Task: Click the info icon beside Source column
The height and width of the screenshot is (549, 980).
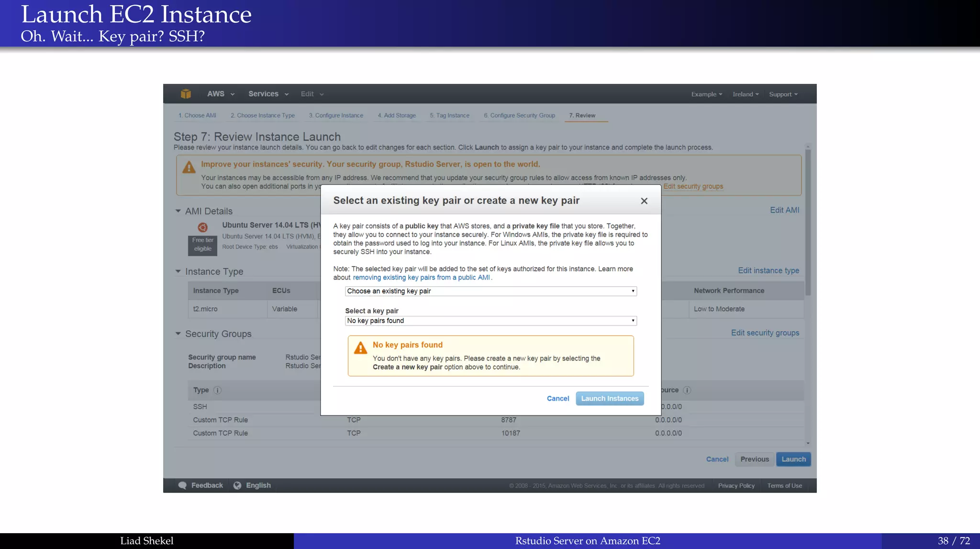Action: (x=687, y=390)
